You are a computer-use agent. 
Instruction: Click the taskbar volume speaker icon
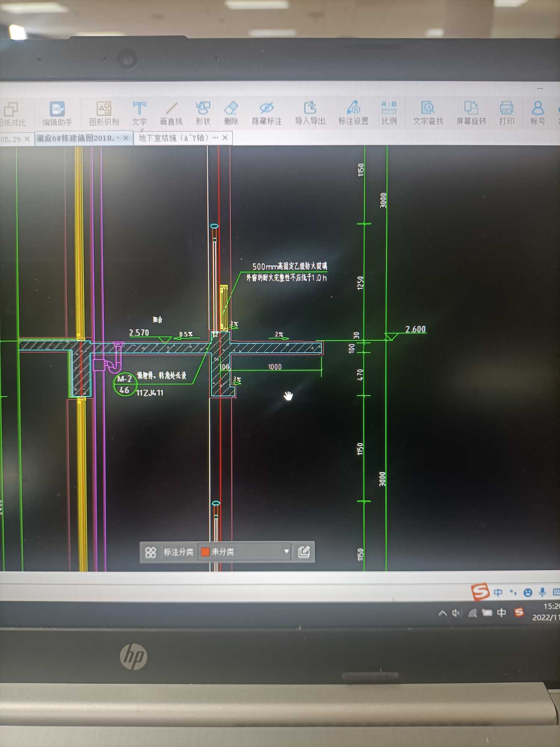457,613
